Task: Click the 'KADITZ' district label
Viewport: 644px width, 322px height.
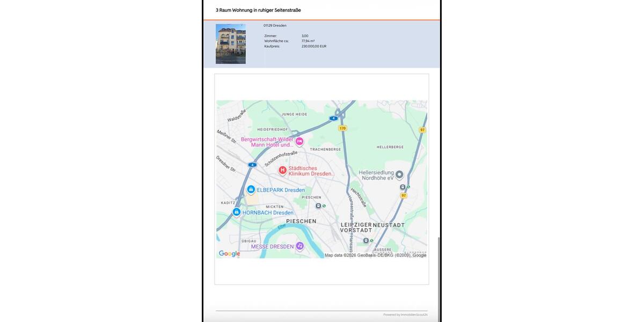Action: point(228,203)
